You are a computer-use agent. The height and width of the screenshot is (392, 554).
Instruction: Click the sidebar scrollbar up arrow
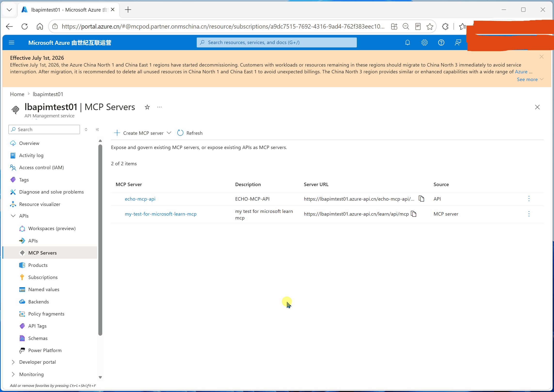100,141
